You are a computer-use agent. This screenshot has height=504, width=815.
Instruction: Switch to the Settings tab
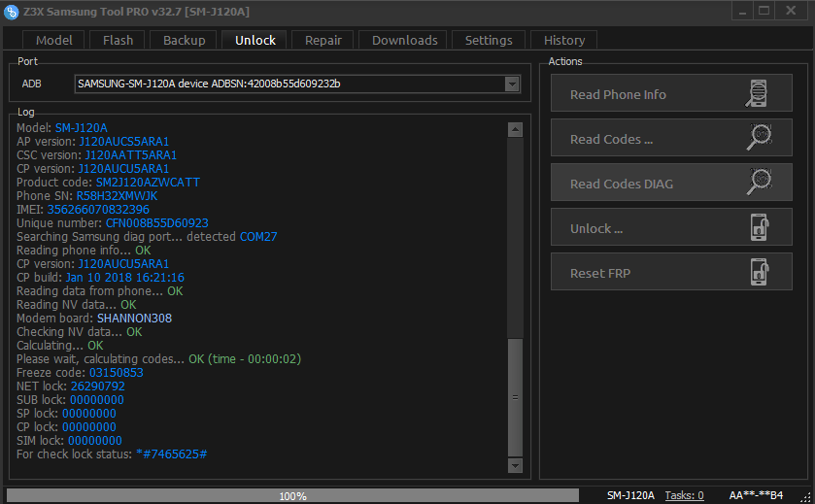coord(488,40)
